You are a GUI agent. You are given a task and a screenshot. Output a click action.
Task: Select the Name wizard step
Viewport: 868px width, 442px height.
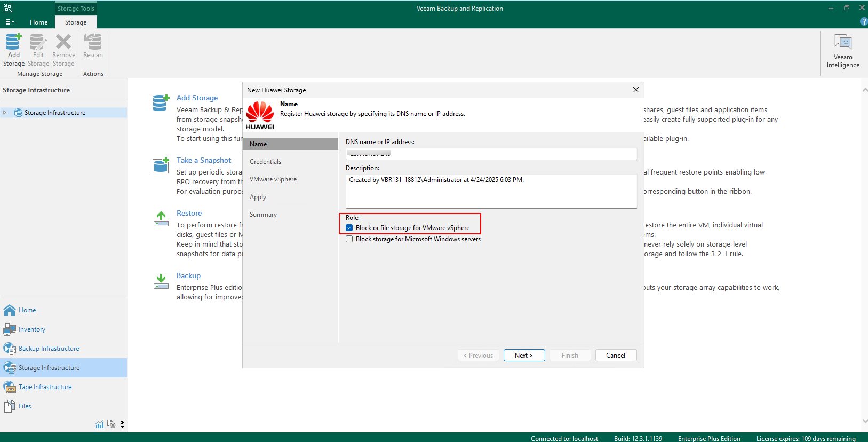(x=290, y=144)
